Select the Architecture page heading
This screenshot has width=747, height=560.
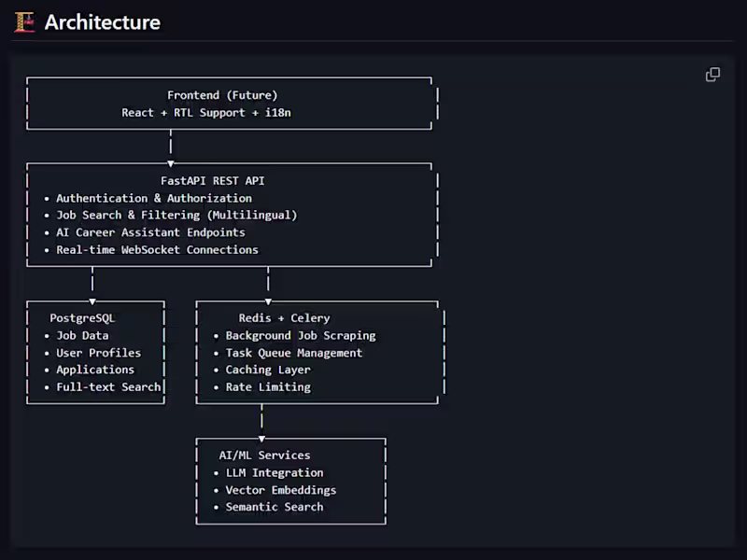pos(102,22)
